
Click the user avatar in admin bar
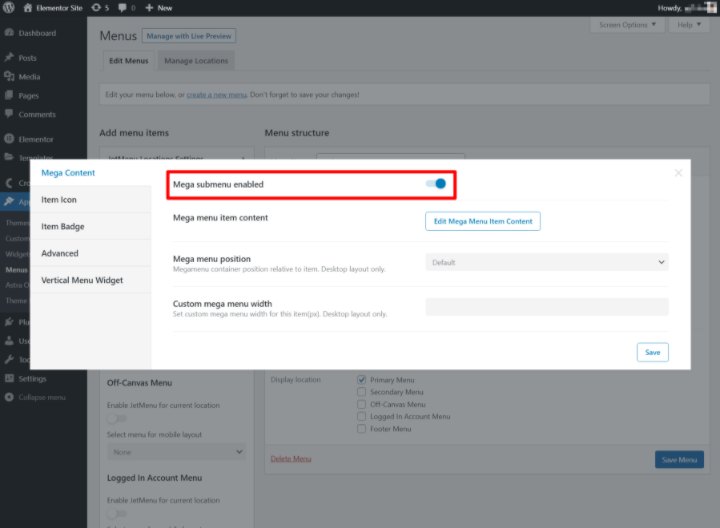click(x=710, y=8)
